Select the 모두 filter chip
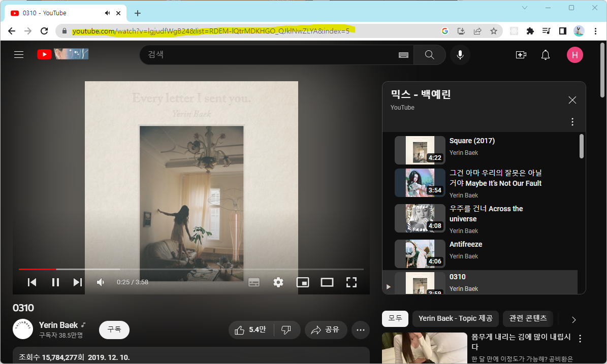Viewport: 607px width, 364px height. (395, 318)
